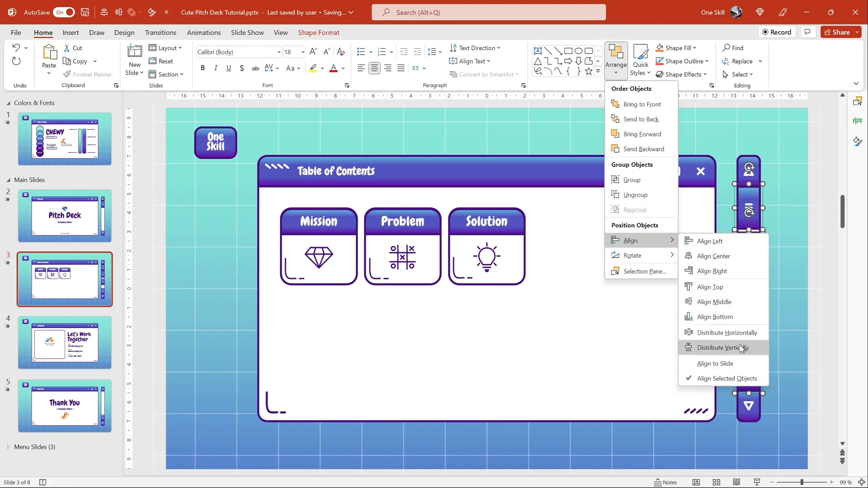Screen dimensions: 868x488
Task: Click the Numbering list icon
Action: (382, 52)
